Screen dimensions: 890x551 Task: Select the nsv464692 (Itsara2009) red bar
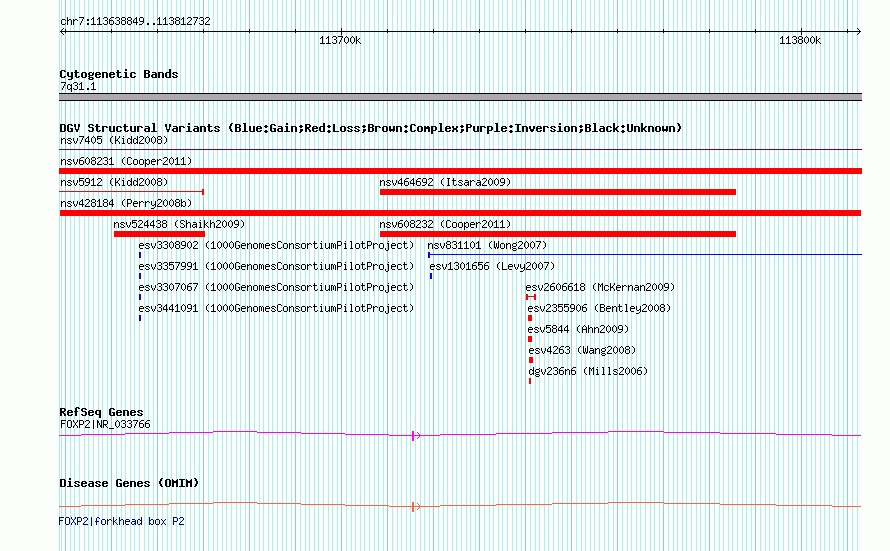pyautogui.click(x=557, y=192)
